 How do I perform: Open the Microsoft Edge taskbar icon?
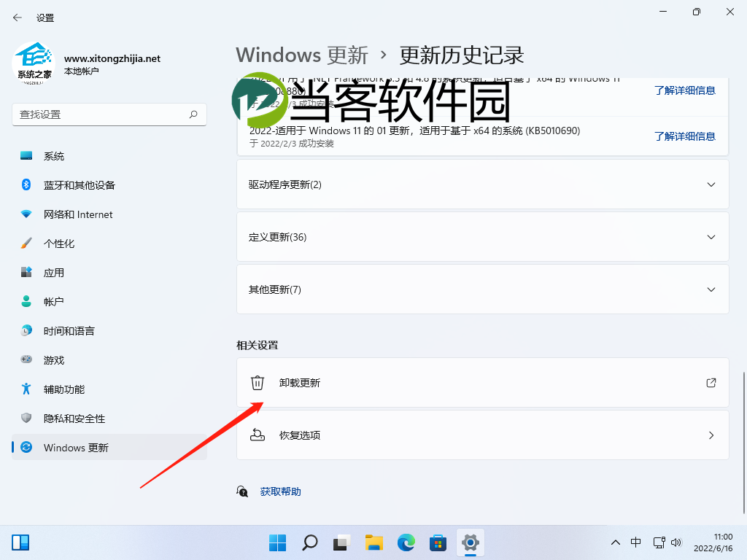click(x=406, y=542)
